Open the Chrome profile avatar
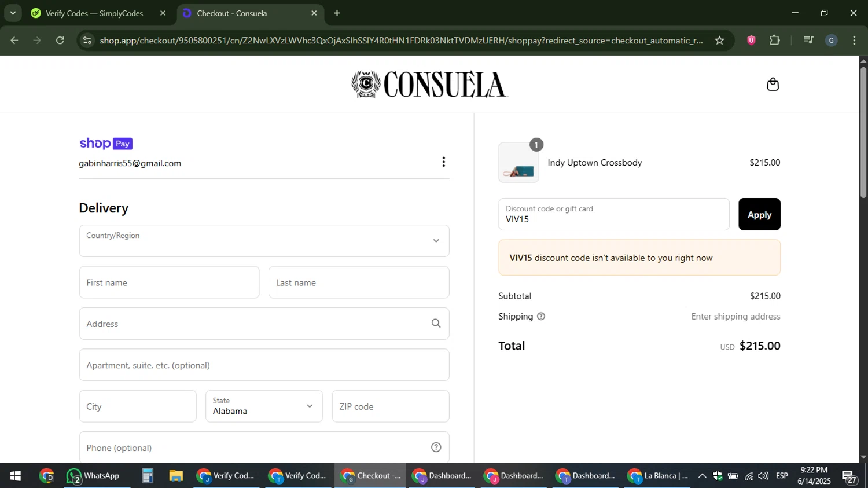 [832, 41]
